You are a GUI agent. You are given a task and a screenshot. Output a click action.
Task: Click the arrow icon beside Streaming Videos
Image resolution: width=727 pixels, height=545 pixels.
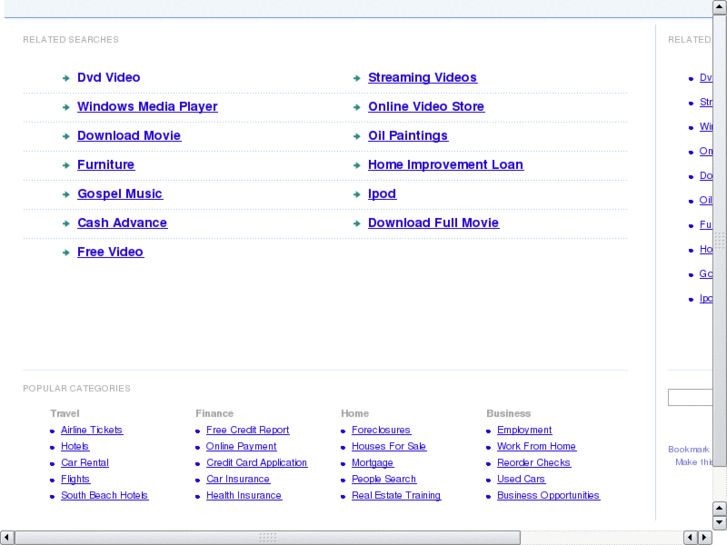[x=357, y=78]
